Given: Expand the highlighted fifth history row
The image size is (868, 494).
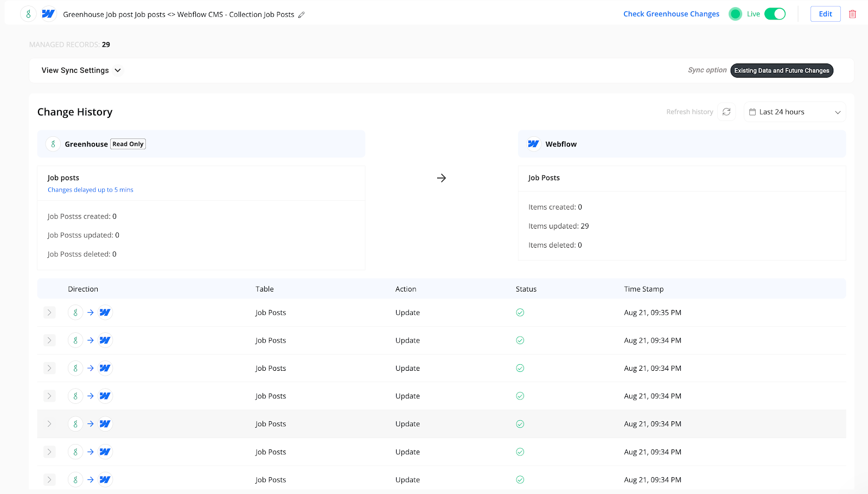Looking at the screenshot, I should click(x=49, y=424).
